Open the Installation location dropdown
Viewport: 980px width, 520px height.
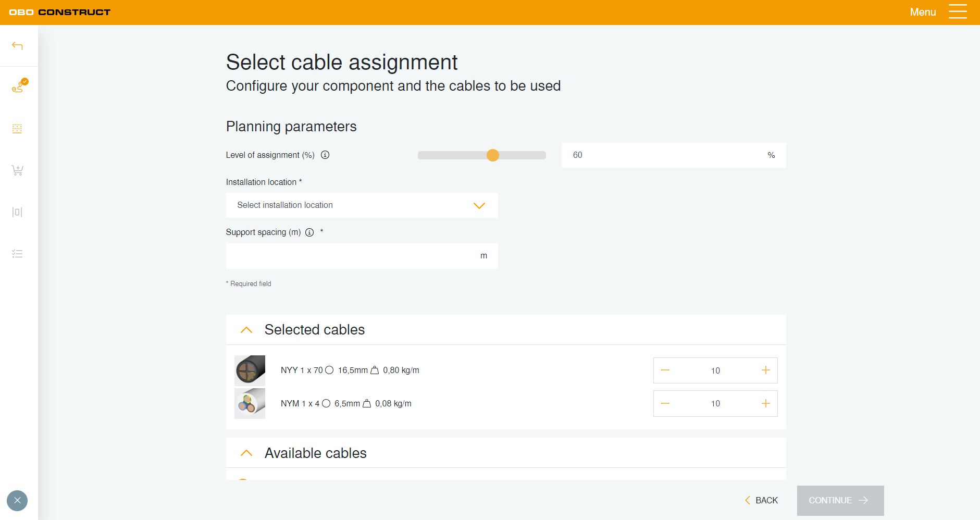(x=362, y=205)
